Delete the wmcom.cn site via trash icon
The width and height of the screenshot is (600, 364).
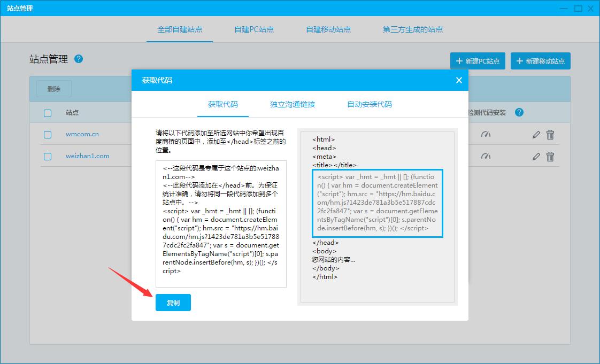coord(550,135)
